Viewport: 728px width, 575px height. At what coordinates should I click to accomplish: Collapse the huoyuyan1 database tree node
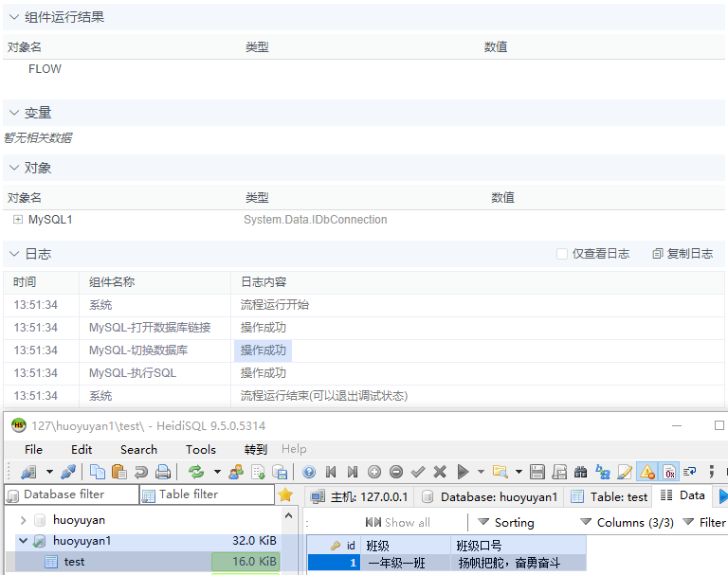[23, 541]
